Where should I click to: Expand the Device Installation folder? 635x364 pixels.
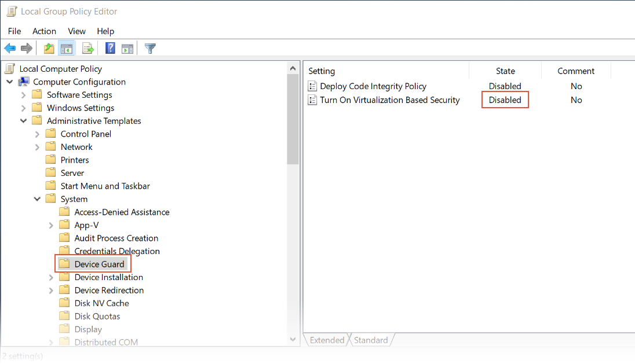click(51, 278)
